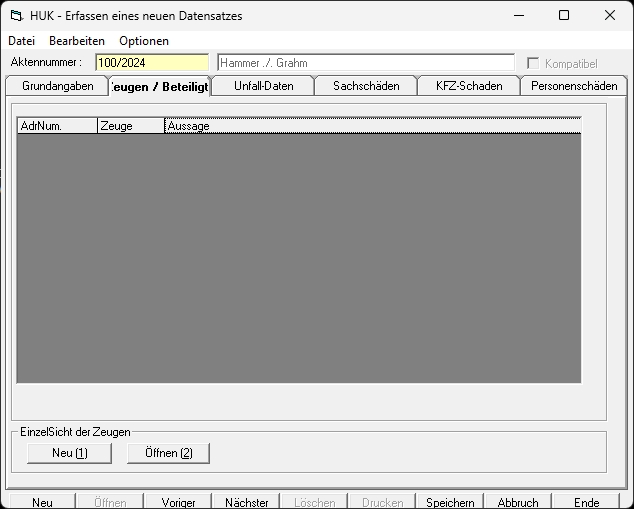The height and width of the screenshot is (509, 634).
Task: Open the Bearbeiten menu
Action: click(x=77, y=41)
